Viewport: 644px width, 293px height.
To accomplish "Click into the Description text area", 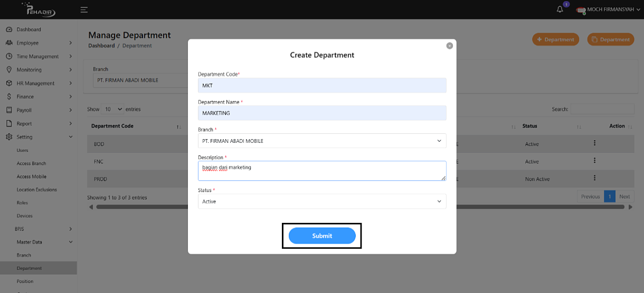I will point(322,171).
